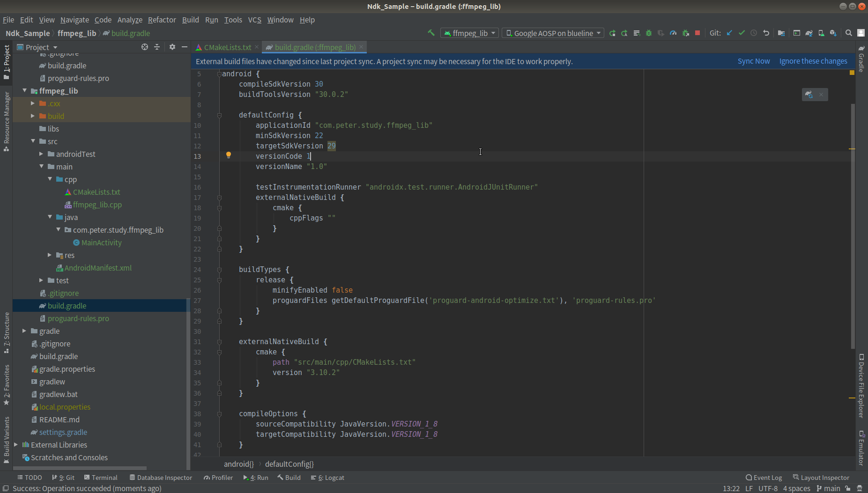
Task: Update project from Git
Action: (x=729, y=33)
